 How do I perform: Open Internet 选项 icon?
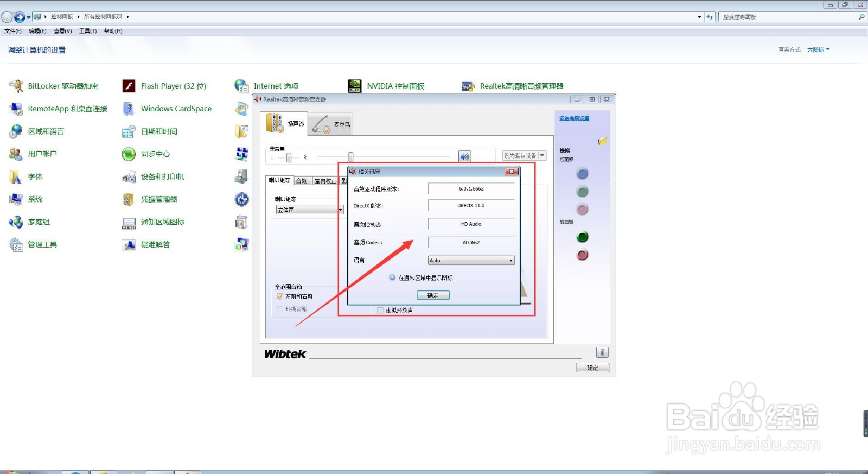[x=241, y=86]
